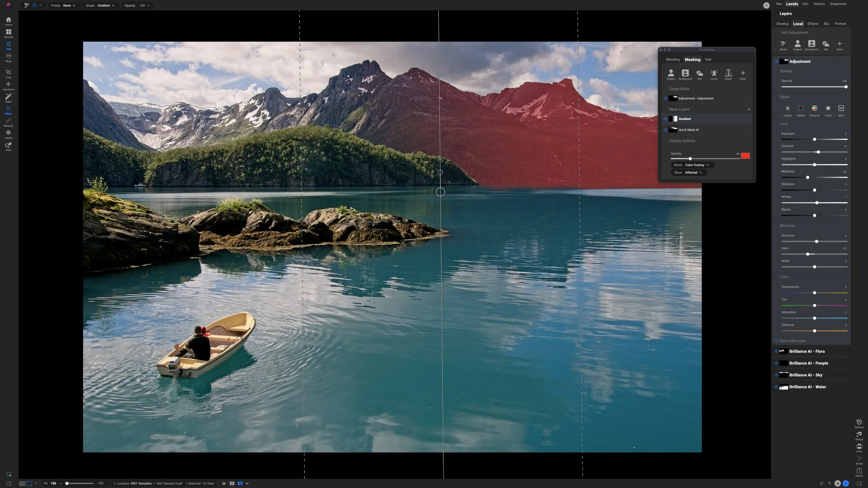868x488 pixels.
Task: Click the blue Done checkmark button
Action: tap(846, 483)
